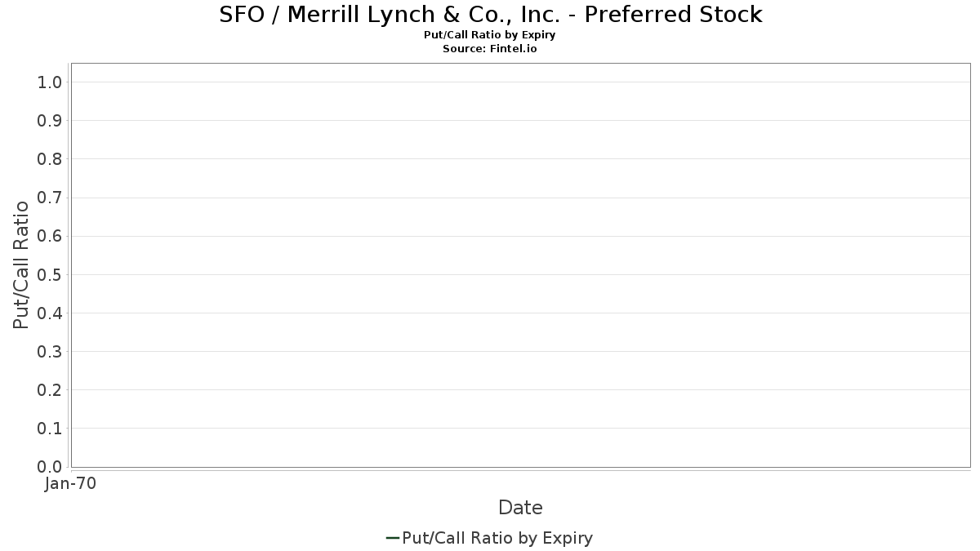Viewport: 980px width, 551px height.
Task: Toggle the Put/Call Ratio by Expiry legend label
Action: pos(497,538)
